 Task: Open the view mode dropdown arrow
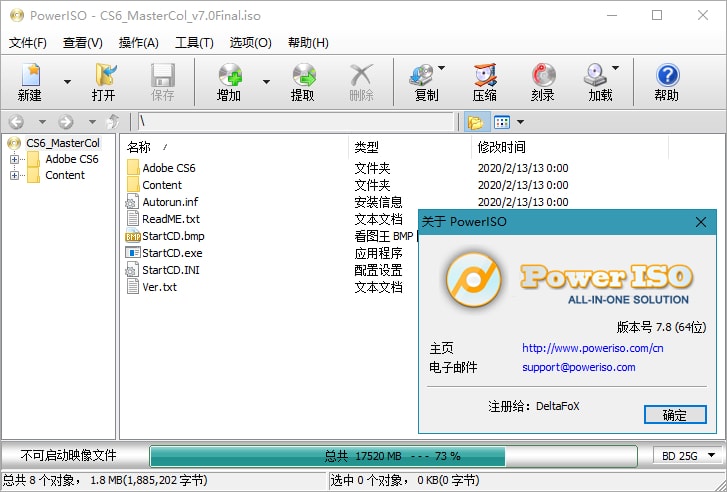[x=520, y=122]
